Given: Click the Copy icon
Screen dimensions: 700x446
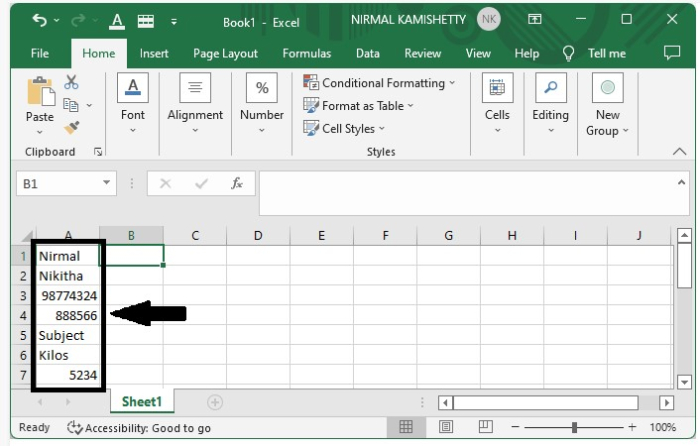Looking at the screenshot, I should [x=71, y=105].
